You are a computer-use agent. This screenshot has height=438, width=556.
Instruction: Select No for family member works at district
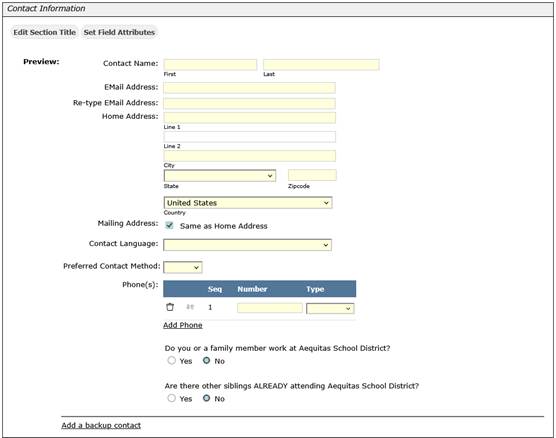[206, 361]
